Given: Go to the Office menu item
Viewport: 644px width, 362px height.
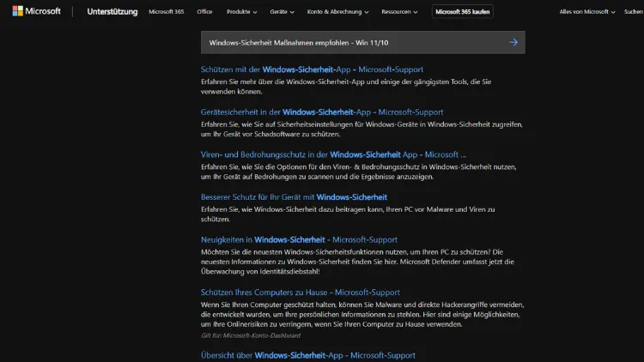Looking at the screenshot, I should coord(204,12).
